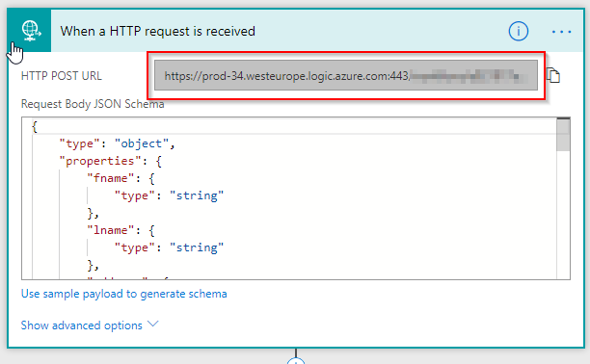
Task: Click the add step plus icon below the card
Action: [x=296, y=361]
